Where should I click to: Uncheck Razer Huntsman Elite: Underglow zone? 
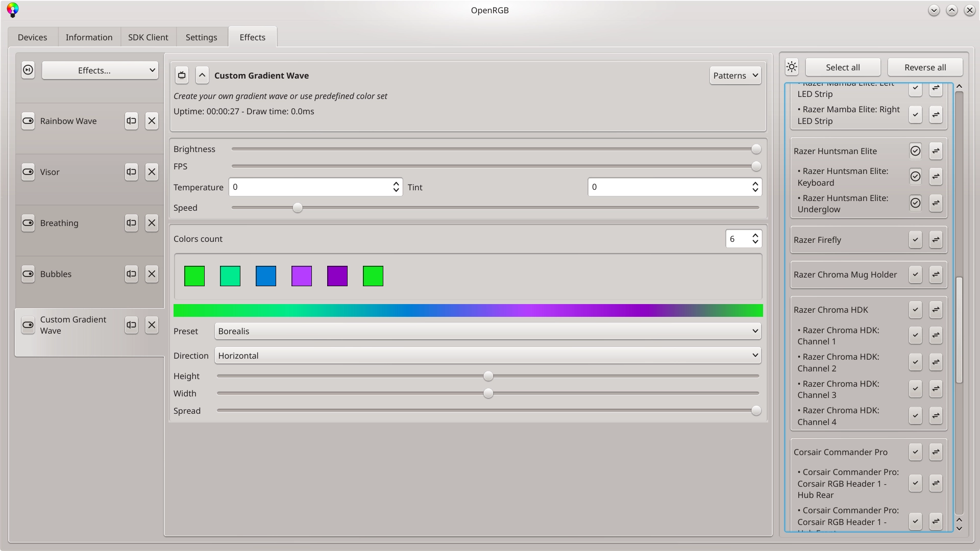click(915, 203)
